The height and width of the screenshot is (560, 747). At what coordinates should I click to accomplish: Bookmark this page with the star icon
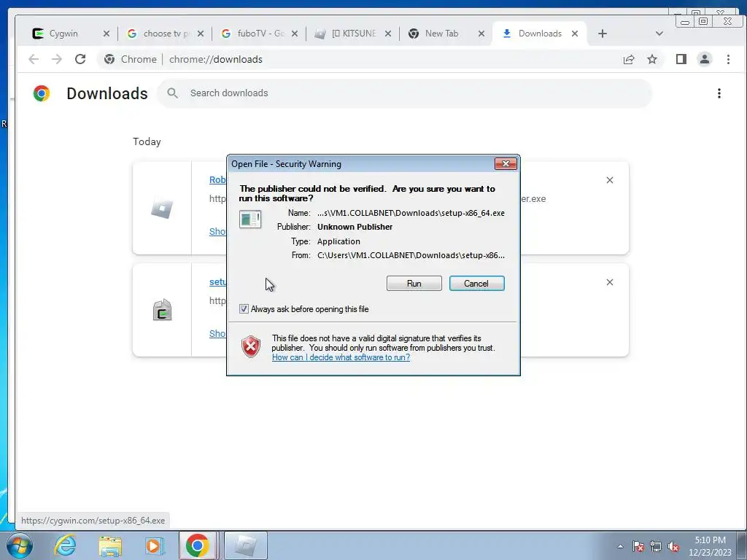click(x=652, y=59)
